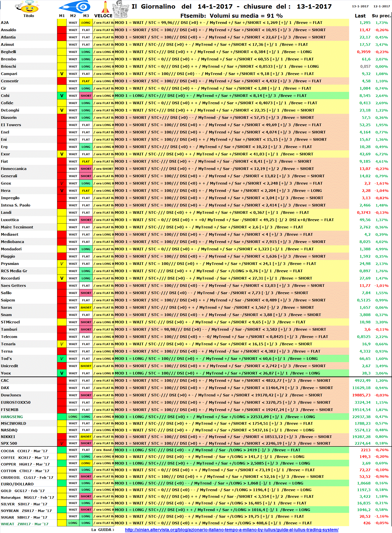
Task: Click the Fiat yellow FLAT M3 cell
Action: pyautogui.click(x=86, y=161)
